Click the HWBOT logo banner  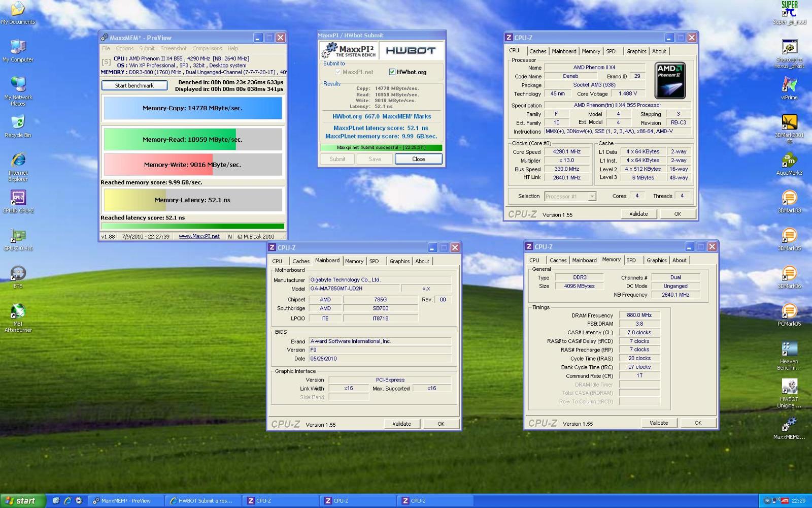point(411,50)
